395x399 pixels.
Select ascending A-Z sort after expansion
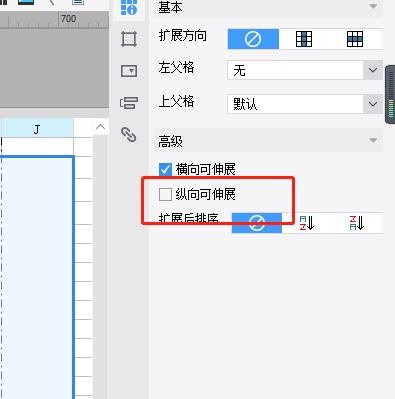[307, 223]
